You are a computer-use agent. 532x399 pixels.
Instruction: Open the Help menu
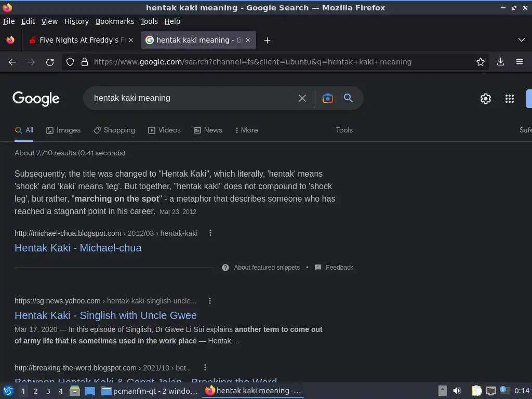tap(172, 21)
